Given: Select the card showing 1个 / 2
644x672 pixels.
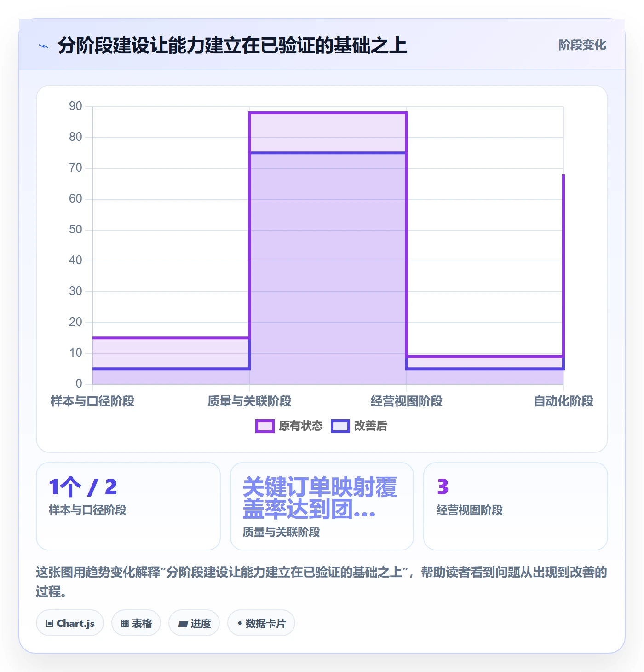Looking at the screenshot, I should (x=128, y=506).
